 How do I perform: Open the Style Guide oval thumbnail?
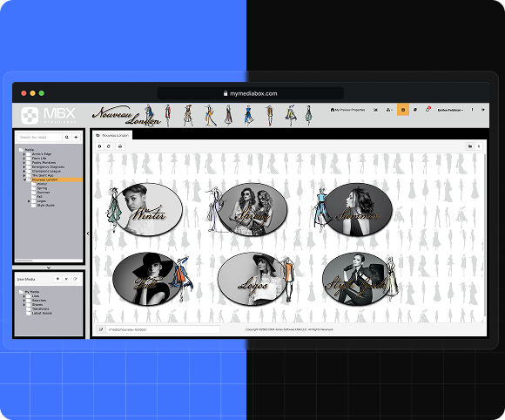point(356,279)
